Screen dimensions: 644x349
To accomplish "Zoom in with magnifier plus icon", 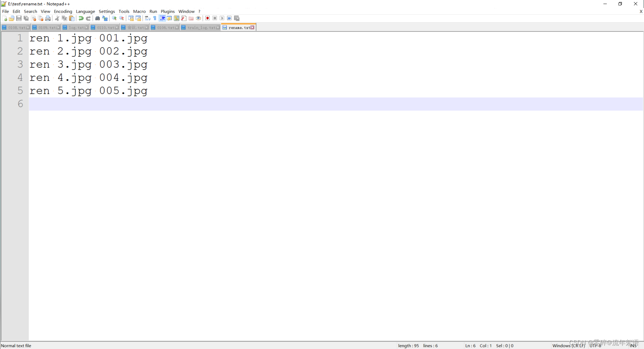I will [x=114, y=18].
